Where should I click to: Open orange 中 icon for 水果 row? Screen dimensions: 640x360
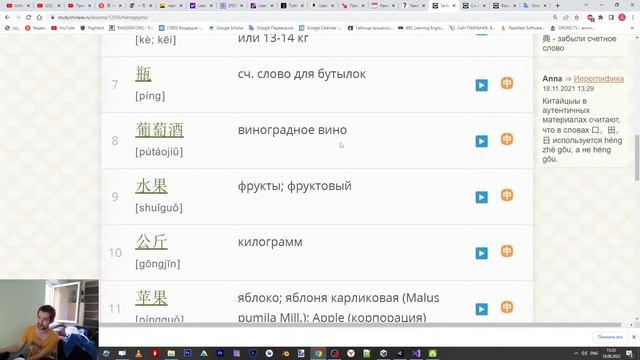[507, 195]
